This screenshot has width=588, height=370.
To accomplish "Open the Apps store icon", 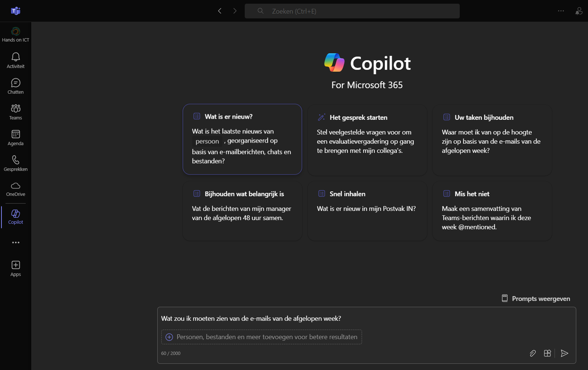I will pos(15,268).
